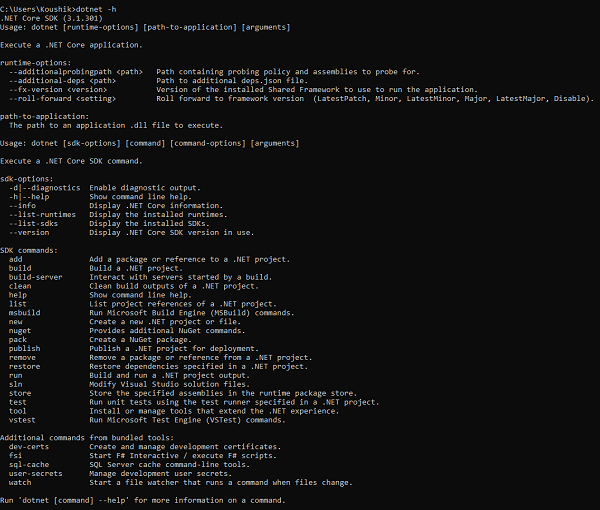
Task: Click the 'msbuild' command name
Action: coord(24,311)
